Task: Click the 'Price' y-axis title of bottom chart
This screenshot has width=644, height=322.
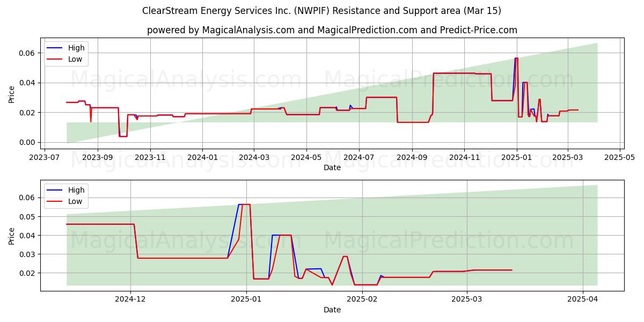Action: click(x=12, y=236)
